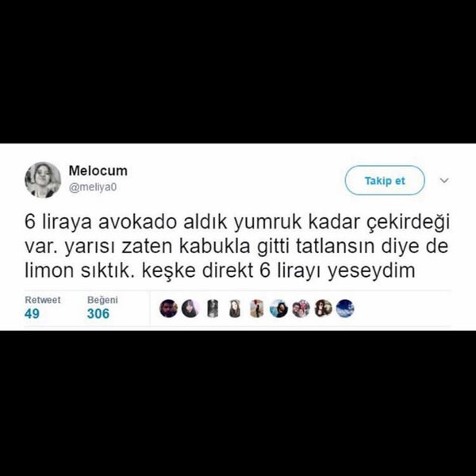Click the Retweet label
476x476 pixels.
click(43, 300)
